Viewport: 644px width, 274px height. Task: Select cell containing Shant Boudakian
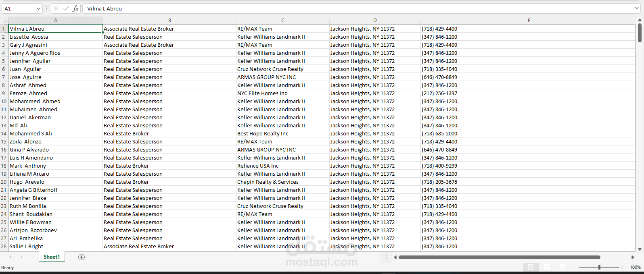(56, 214)
